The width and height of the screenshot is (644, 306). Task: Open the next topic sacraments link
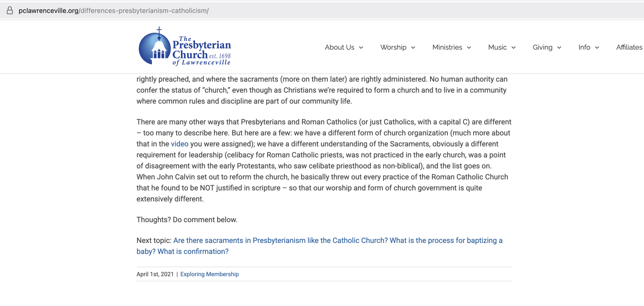338,240
